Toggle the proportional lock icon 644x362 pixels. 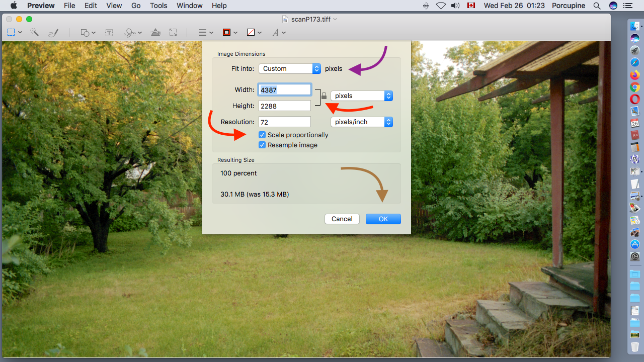(324, 96)
